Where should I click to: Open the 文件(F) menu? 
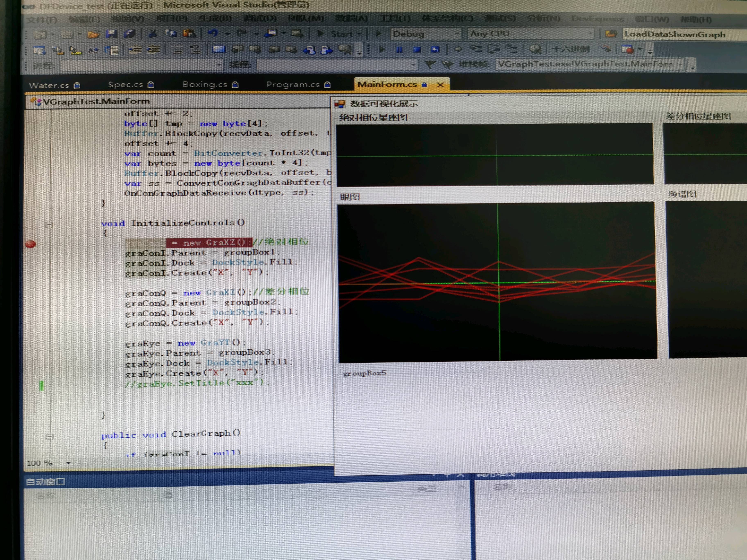(x=42, y=20)
